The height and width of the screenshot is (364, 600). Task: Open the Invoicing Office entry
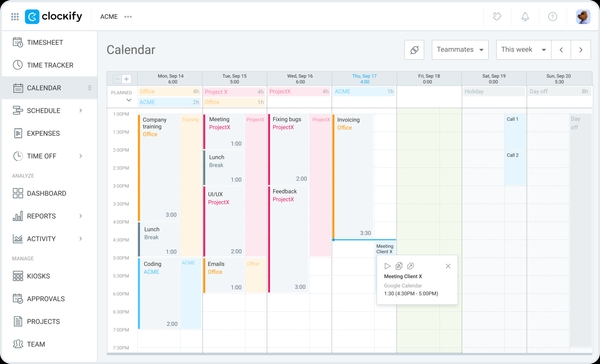point(353,176)
